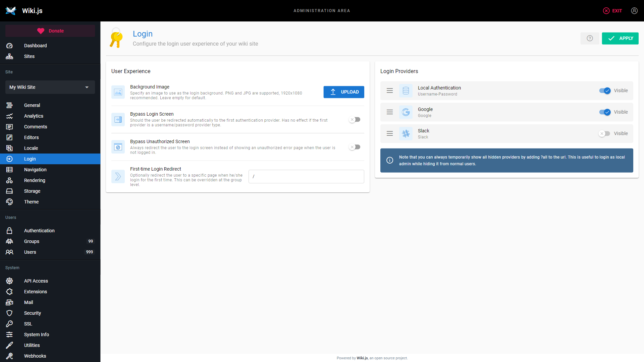Open the My Wiki Site dropdown
644x362 pixels.
(x=50, y=87)
